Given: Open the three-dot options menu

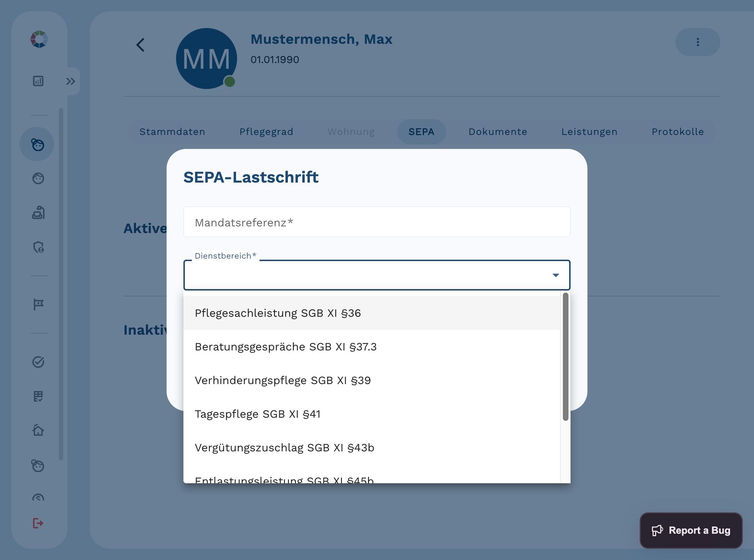Looking at the screenshot, I should [x=697, y=42].
